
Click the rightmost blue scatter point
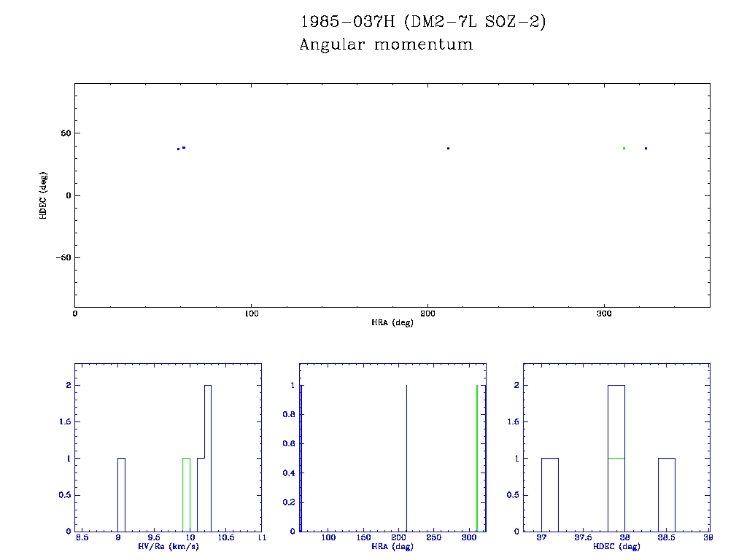click(x=646, y=148)
